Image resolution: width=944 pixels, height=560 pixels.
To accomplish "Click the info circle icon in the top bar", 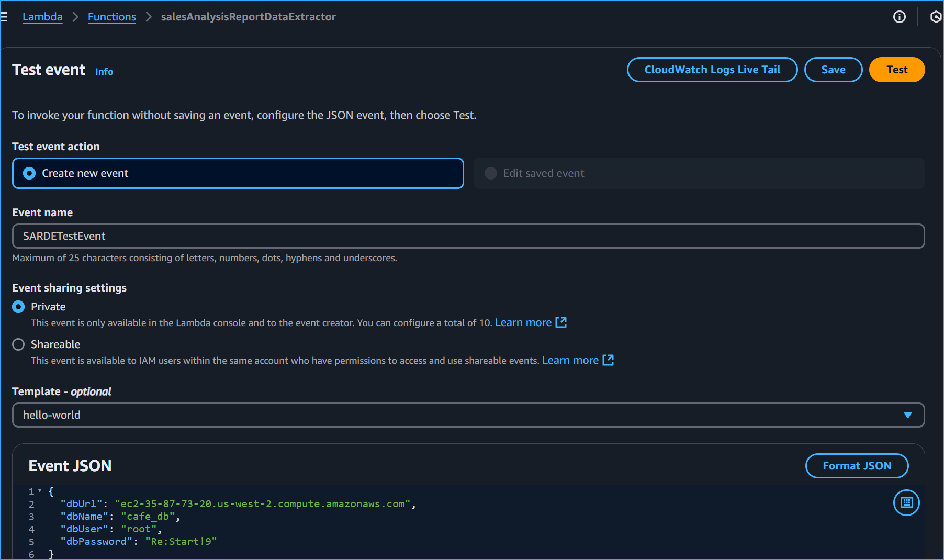I will (900, 17).
